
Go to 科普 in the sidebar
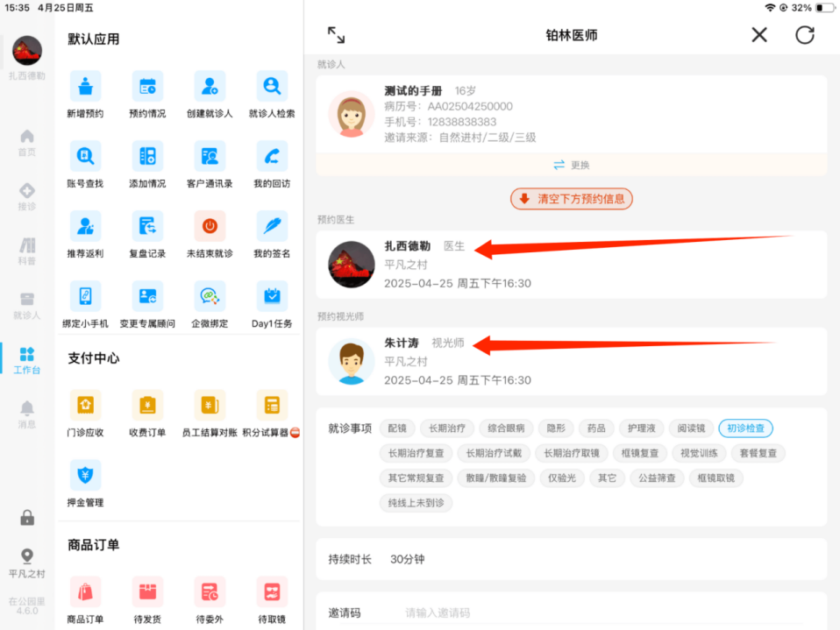click(x=27, y=251)
